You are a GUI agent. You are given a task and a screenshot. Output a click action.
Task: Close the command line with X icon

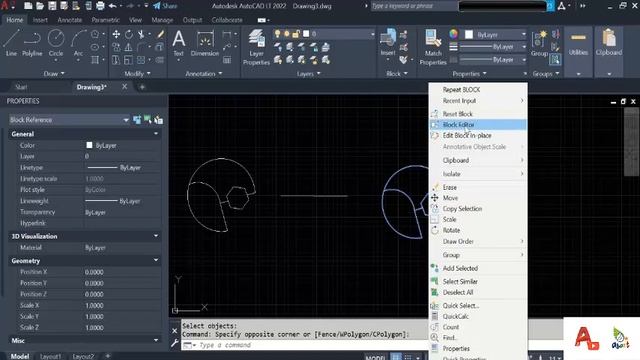(x=174, y=331)
